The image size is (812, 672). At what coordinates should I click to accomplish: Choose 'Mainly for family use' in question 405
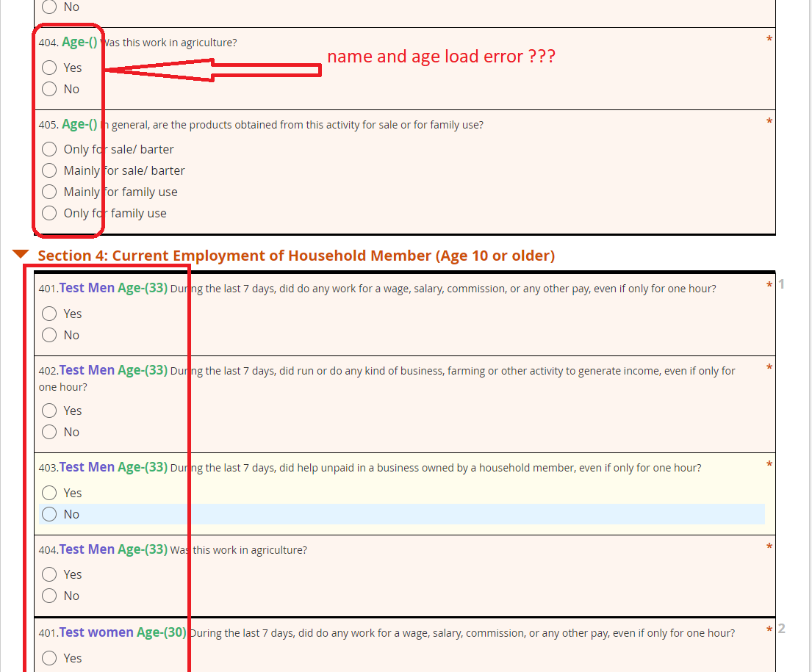coord(49,192)
